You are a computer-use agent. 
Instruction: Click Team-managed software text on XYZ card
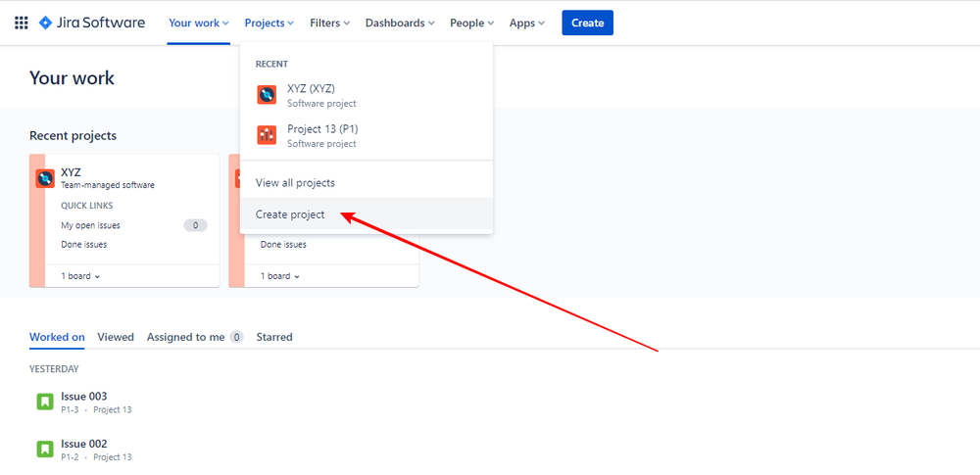pos(108,185)
